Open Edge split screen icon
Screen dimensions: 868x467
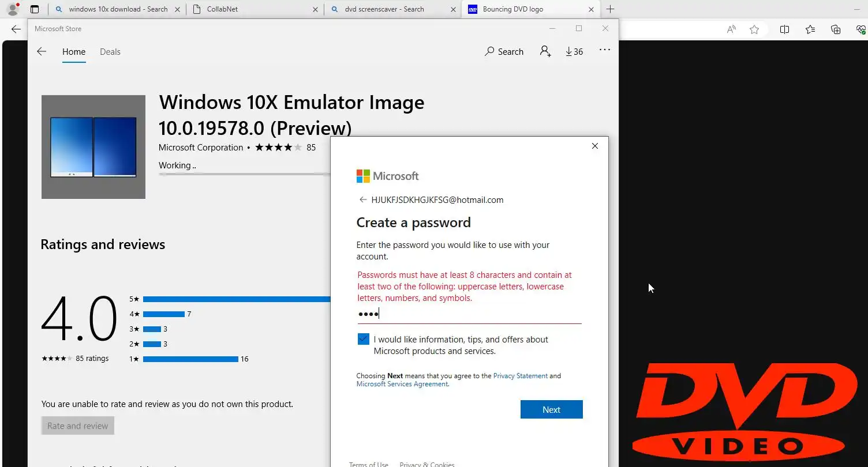click(x=784, y=29)
